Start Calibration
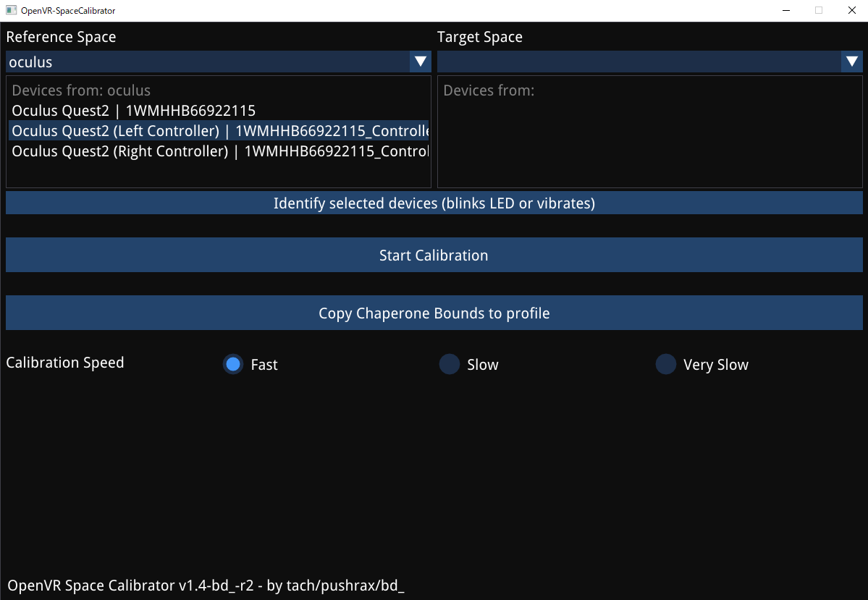The height and width of the screenshot is (600, 868). (434, 255)
